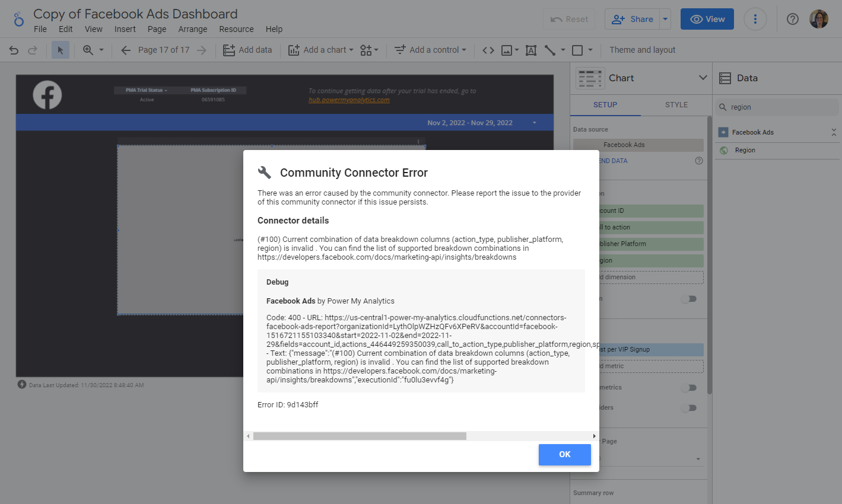Activate the selection mode pointer tool
Screen dimensions: 842x504
click(60, 50)
